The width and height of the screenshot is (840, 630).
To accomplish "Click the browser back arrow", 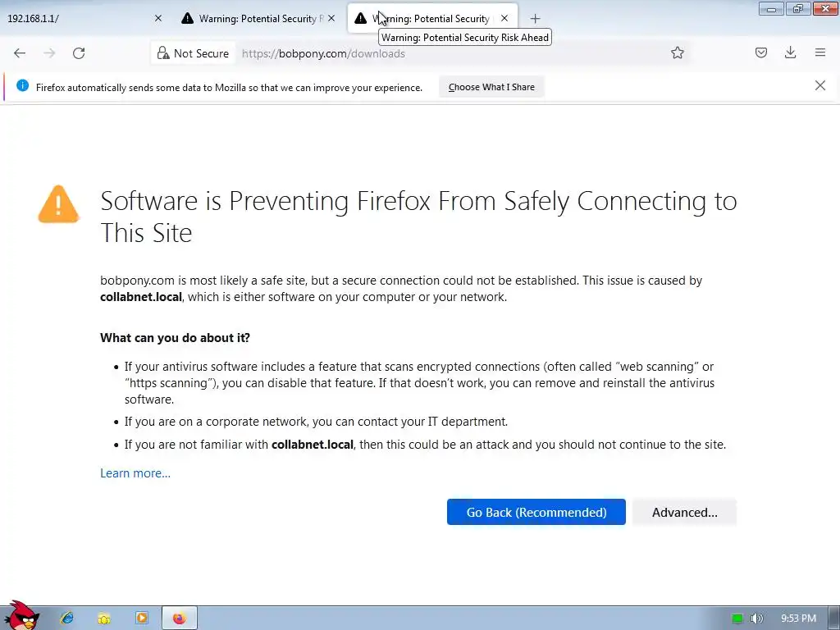I will [20, 53].
